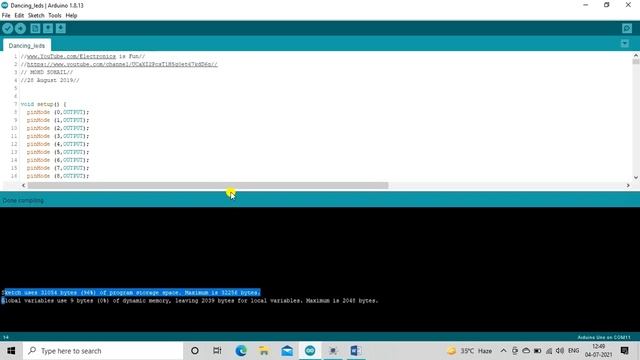The width and height of the screenshot is (640, 360).
Task: Create a new sketch from the toolbar
Action: [x=35, y=28]
